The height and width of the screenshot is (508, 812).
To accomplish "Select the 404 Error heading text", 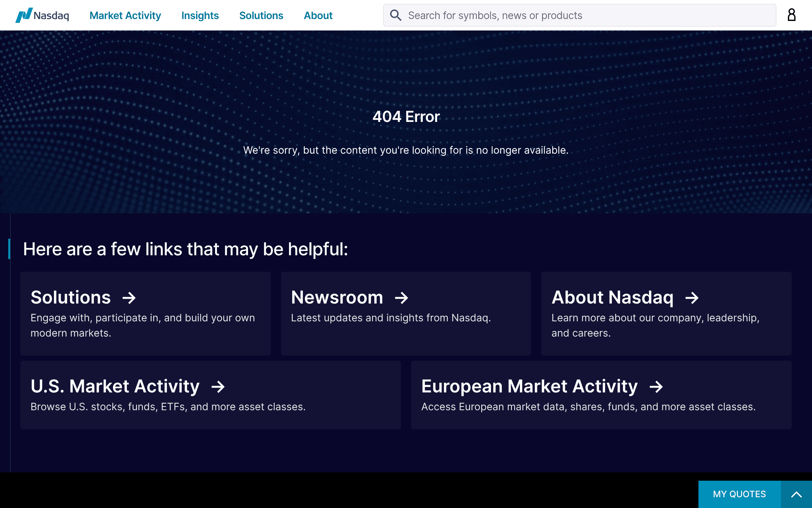I will point(406,117).
